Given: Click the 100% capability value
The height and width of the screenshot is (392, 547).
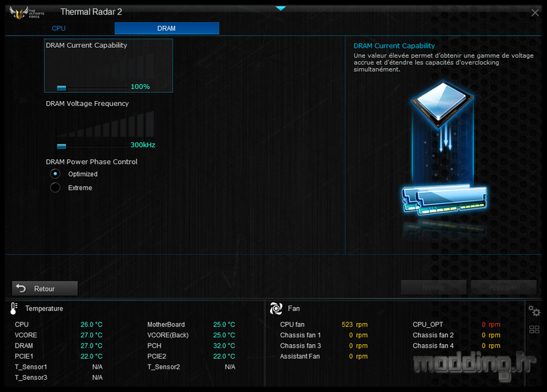Looking at the screenshot, I should (x=140, y=87).
